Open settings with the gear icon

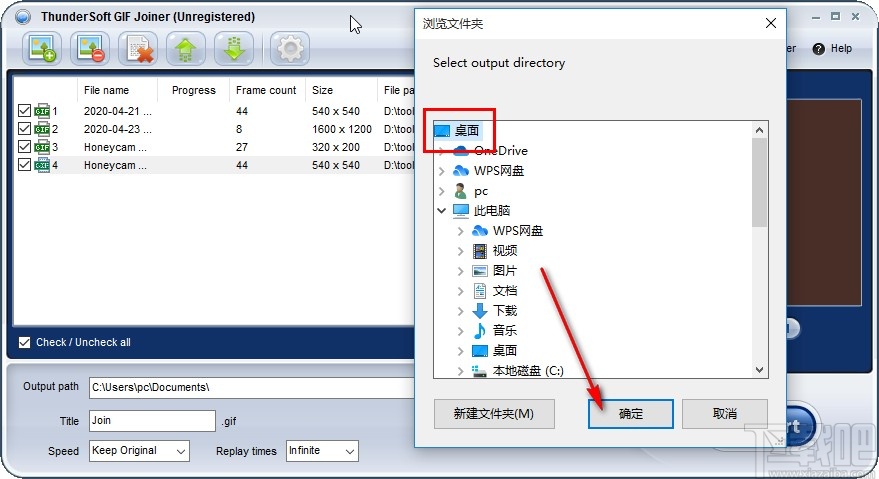[290, 48]
